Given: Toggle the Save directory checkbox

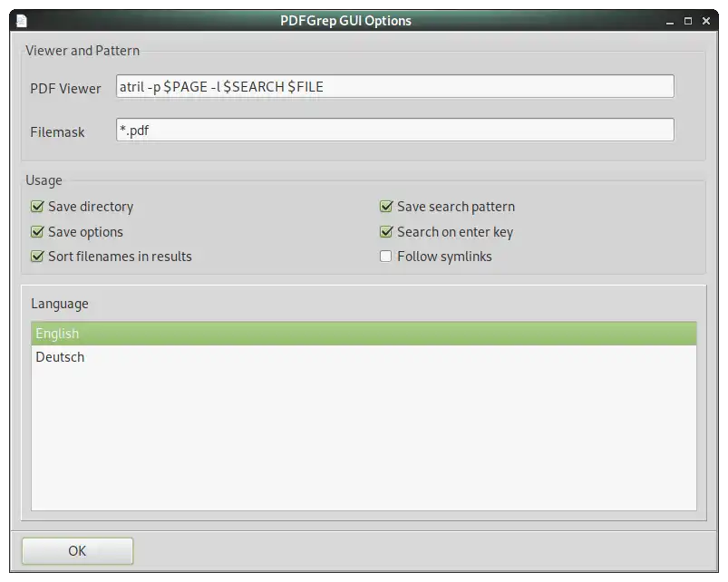Looking at the screenshot, I should [37, 207].
